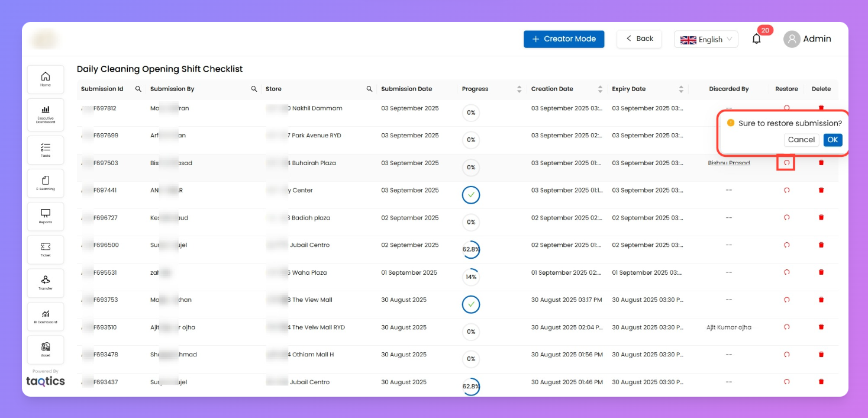Viewport: 868px width, 418px height.
Task: Open the Home sidebar icon
Action: point(46,79)
